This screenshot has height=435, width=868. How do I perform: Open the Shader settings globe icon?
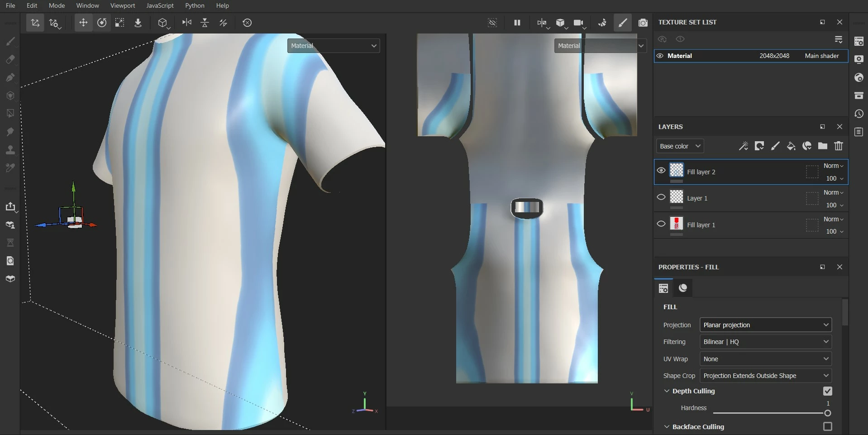859,77
